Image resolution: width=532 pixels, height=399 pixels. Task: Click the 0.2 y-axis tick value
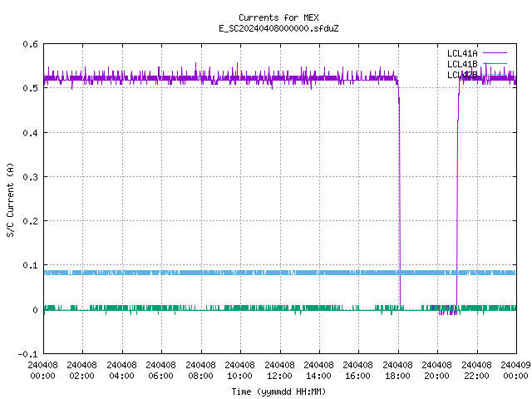point(30,221)
